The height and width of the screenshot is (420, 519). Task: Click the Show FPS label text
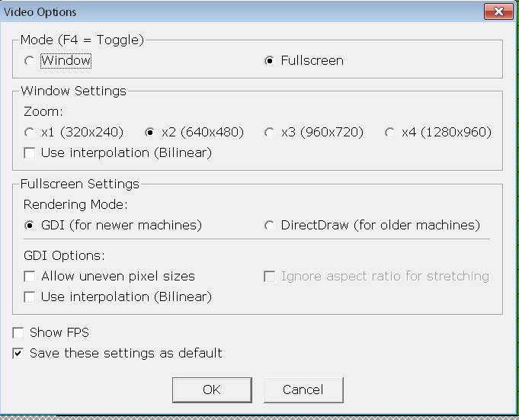pyautogui.click(x=59, y=332)
